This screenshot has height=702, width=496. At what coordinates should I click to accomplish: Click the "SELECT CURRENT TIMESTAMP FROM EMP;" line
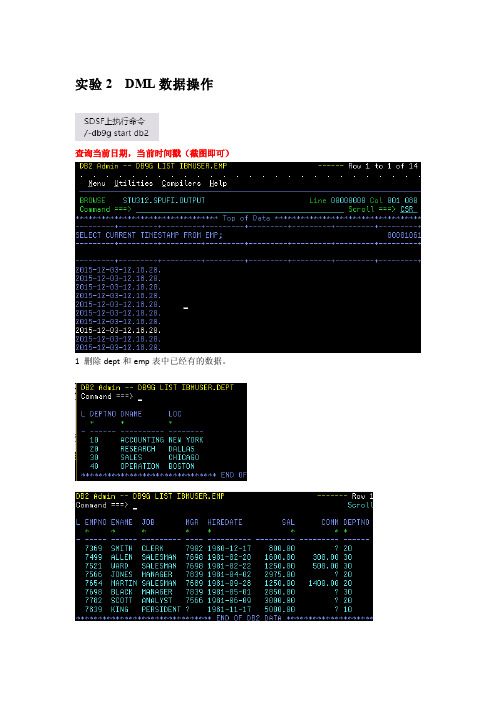[x=149, y=235]
